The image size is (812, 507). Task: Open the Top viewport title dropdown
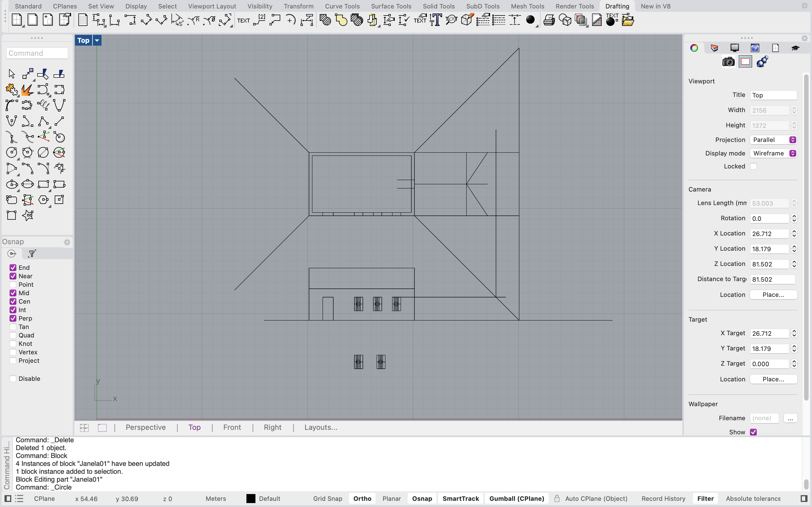click(97, 40)
